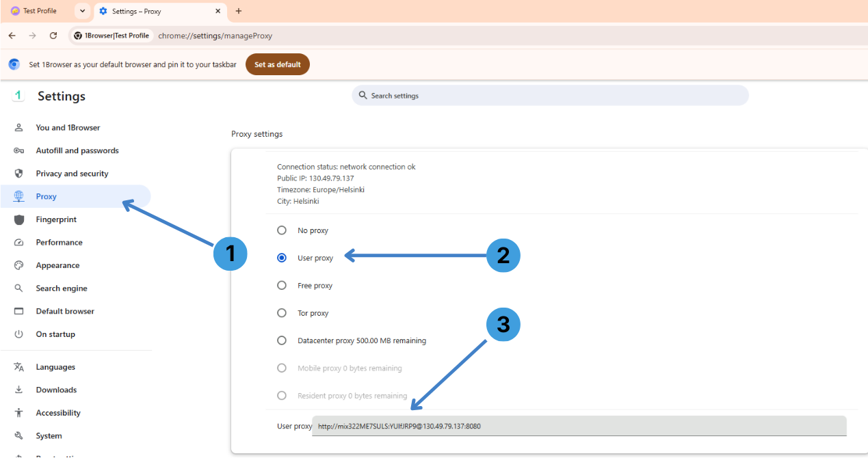Open You and 1Browser person icon
This screenshot has height=458, width=868.
coord(19,128)
